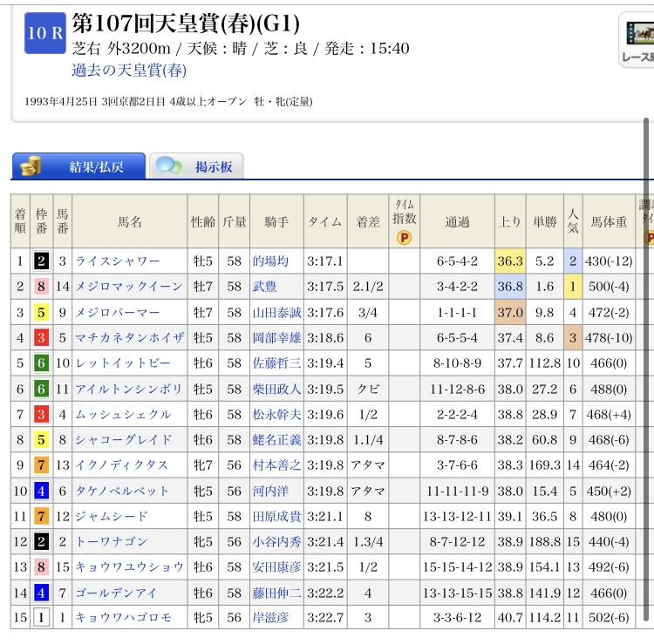Click the black frame badge 2 for ライスシャワー

point(41,261)
